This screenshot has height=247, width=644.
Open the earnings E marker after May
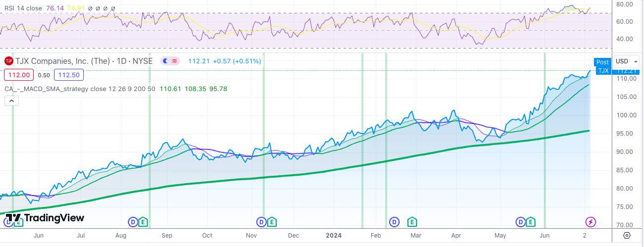tap(531, 222)
